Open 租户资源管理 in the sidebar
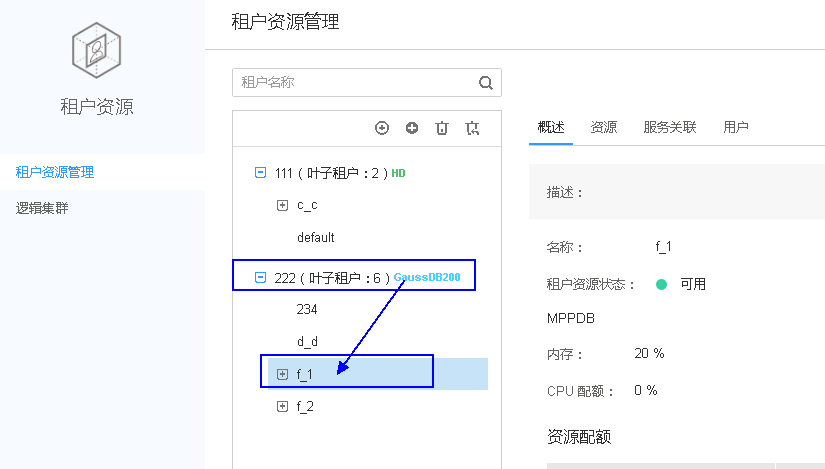 pos(55,172)
